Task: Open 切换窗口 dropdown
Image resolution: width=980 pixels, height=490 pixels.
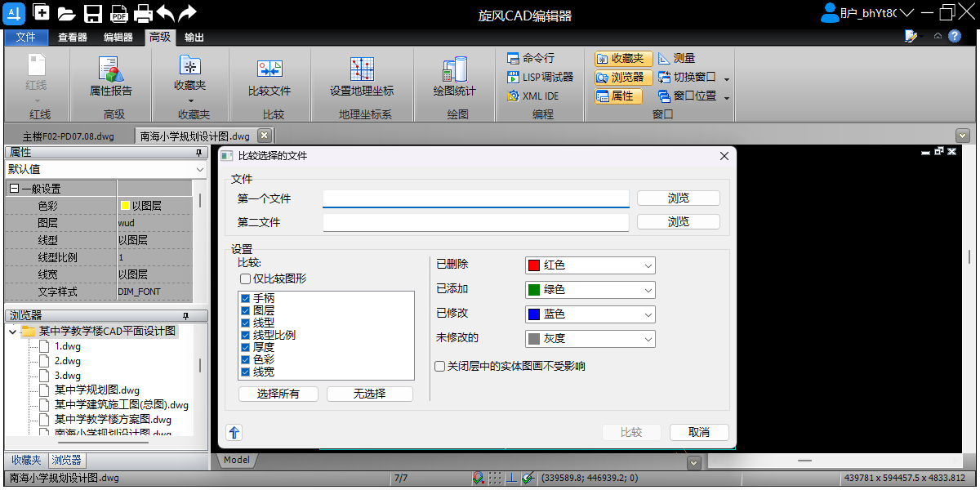Action: click(727, 78)
